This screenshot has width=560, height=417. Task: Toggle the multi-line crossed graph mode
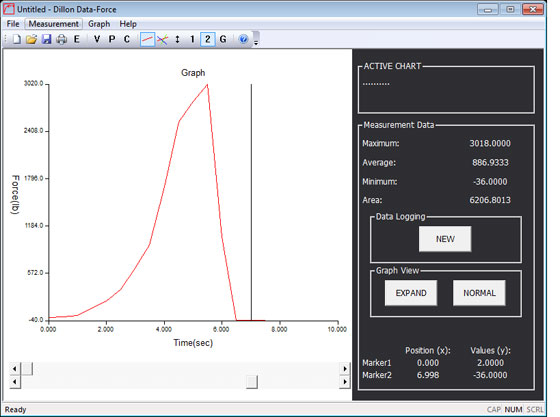(162, 39)
